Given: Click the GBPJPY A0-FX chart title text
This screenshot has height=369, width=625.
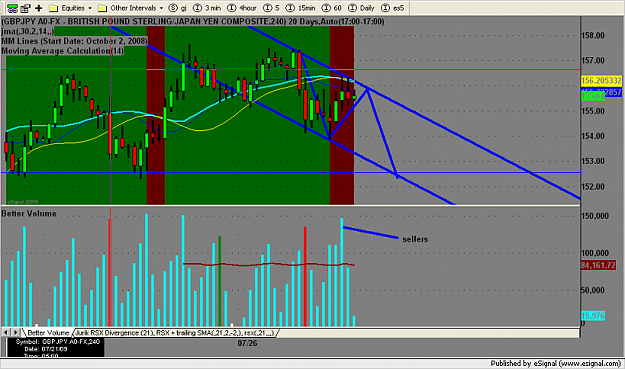Looking at the screenshot, I should coord(193,22).
